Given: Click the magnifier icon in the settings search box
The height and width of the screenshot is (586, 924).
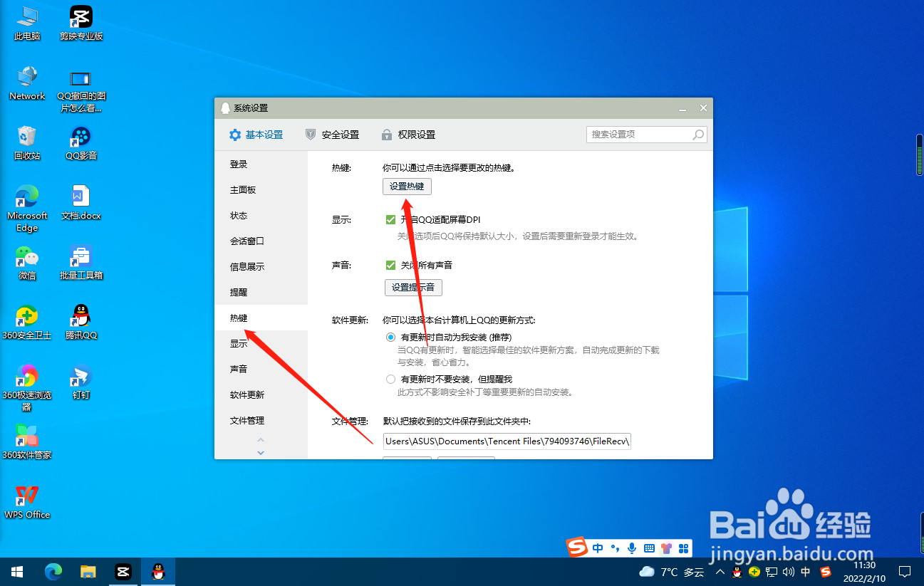Looking at the screenshot, I should pyautogui.click(x=697, y=134).
